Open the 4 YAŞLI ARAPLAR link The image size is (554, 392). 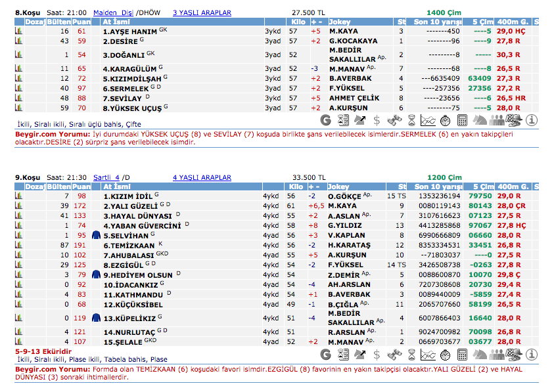pos(202,177)
